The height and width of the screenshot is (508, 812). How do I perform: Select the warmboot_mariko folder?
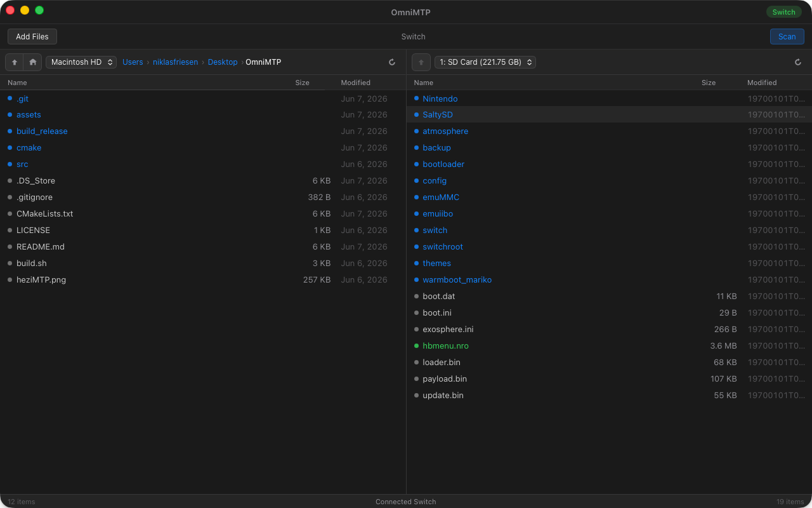click(609, 280)
